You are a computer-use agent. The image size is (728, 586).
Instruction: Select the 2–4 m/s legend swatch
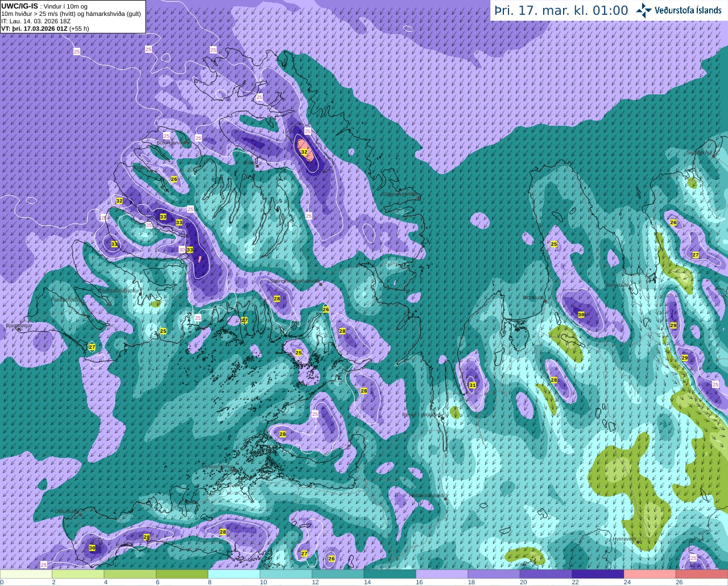pos(78,574)
